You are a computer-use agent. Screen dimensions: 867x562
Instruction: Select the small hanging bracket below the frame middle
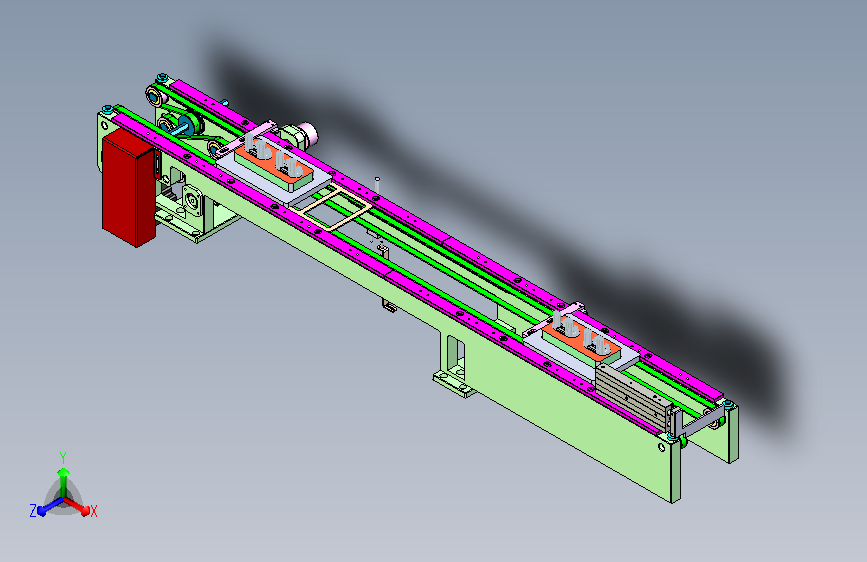click(389, 305)
